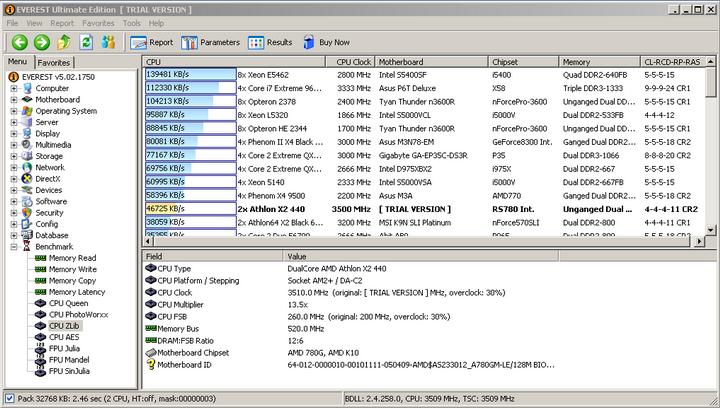Viewport: 720px width, 408px height.
Task: Toggle the status bar checkbox near Pack 32768 KB
Action: (10, 398)
